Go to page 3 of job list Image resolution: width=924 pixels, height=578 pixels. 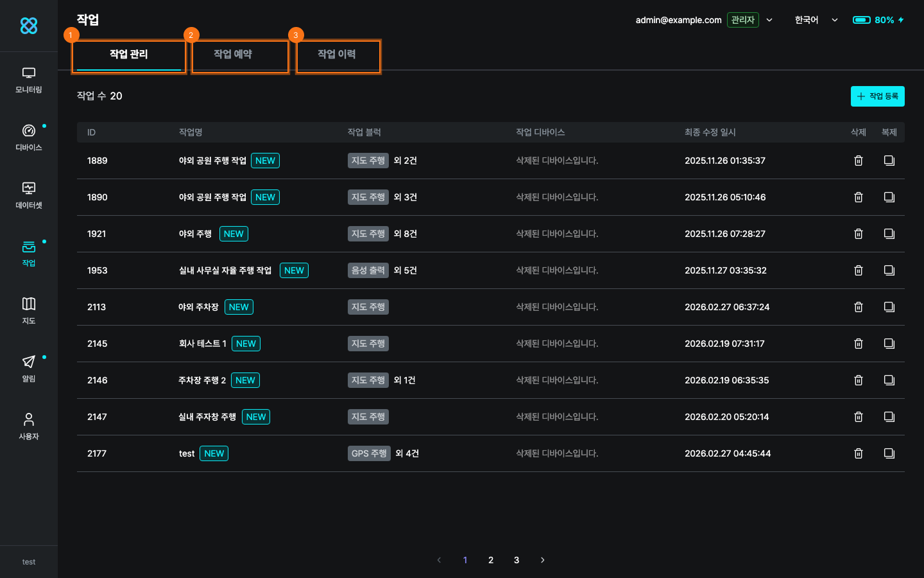click(517, 560)
